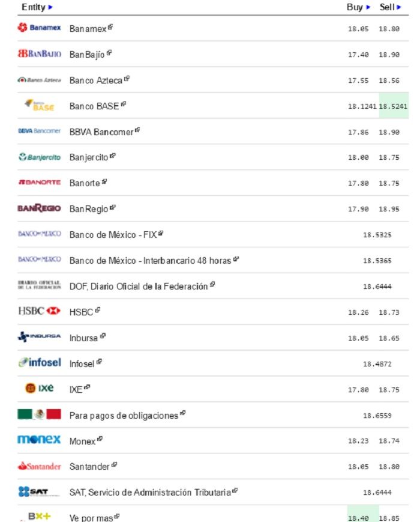This screenshot has height=522, width=420.
Task: Click highlighted Banco BASE sell rate 18.5241
Action: click(x=393, y=106)
